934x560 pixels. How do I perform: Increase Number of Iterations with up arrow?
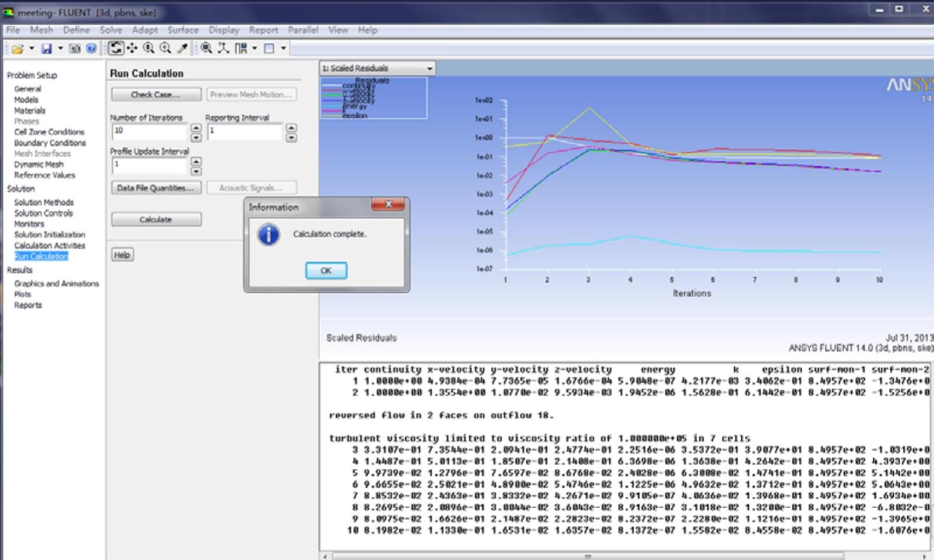coord(196,127)
